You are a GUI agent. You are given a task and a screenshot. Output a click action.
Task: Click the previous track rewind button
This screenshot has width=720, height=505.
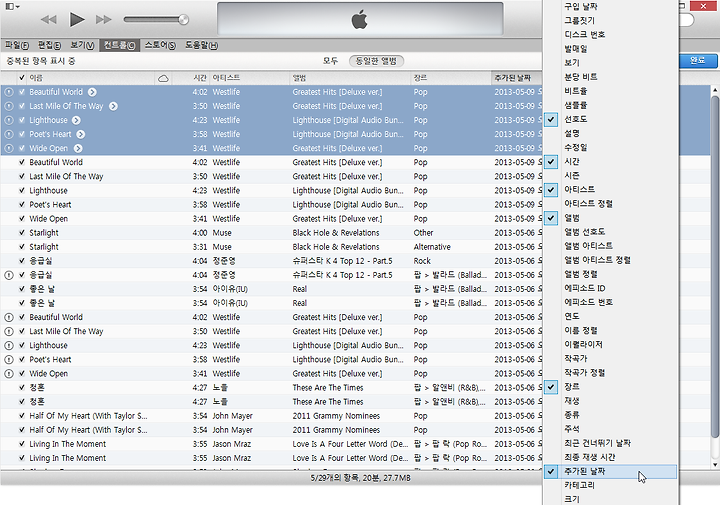coord(48,19)
